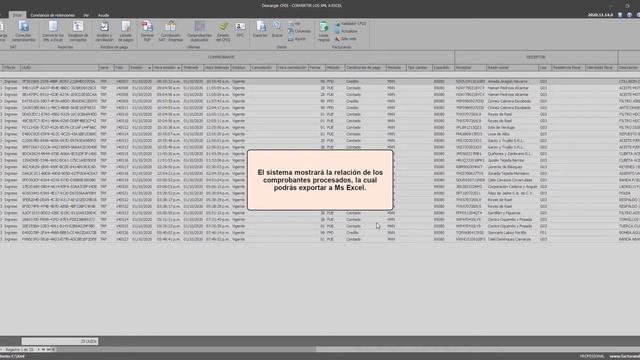Click the Ajuste option
640x360 pixels.
coord(297,39)
